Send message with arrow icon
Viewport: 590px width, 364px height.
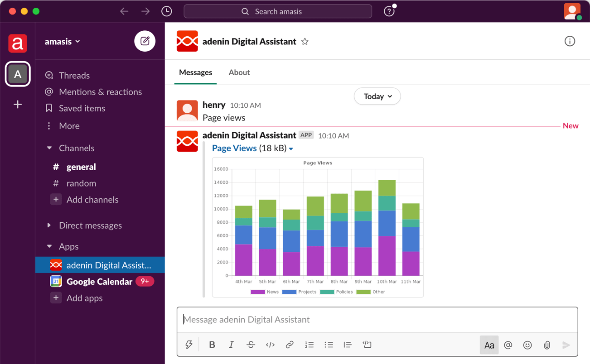point(566,345)
